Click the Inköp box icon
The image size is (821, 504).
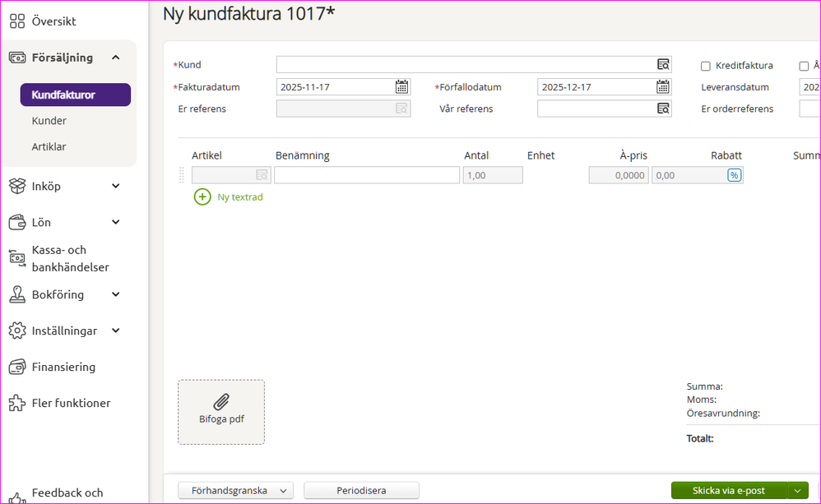click(x=17, y=186)
